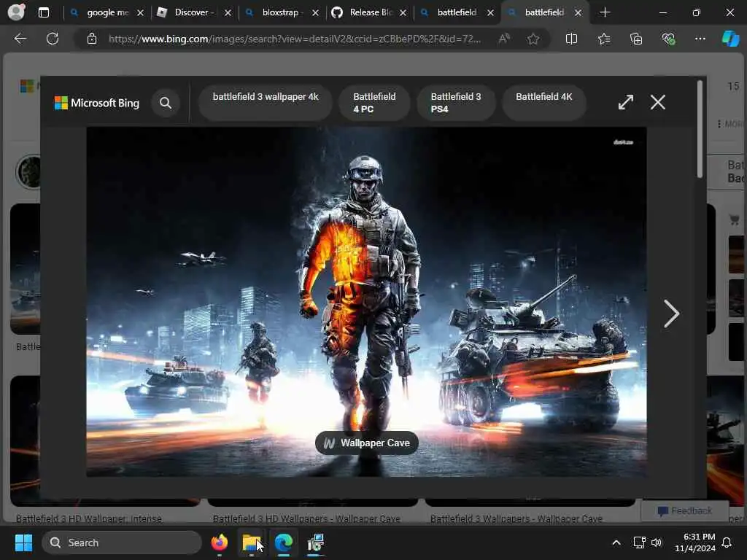Click the Microsoft Bing logo

(x=97, y=103)
